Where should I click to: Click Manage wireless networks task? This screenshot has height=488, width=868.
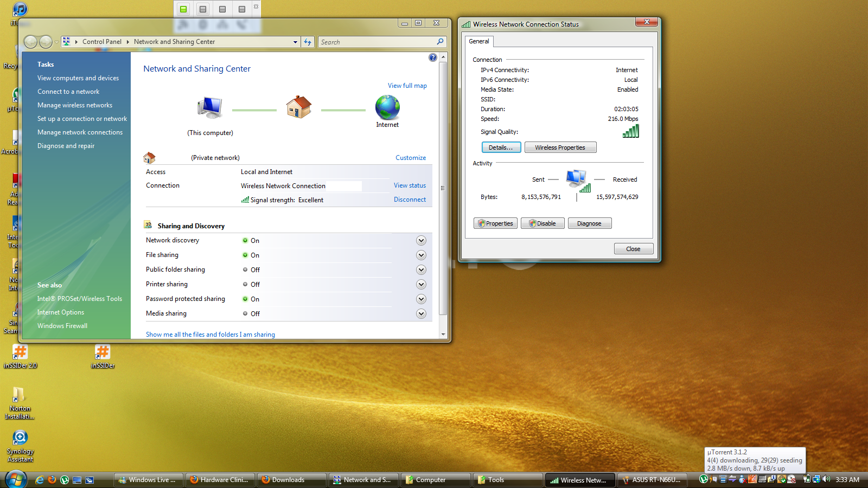[x=75, y=105]
